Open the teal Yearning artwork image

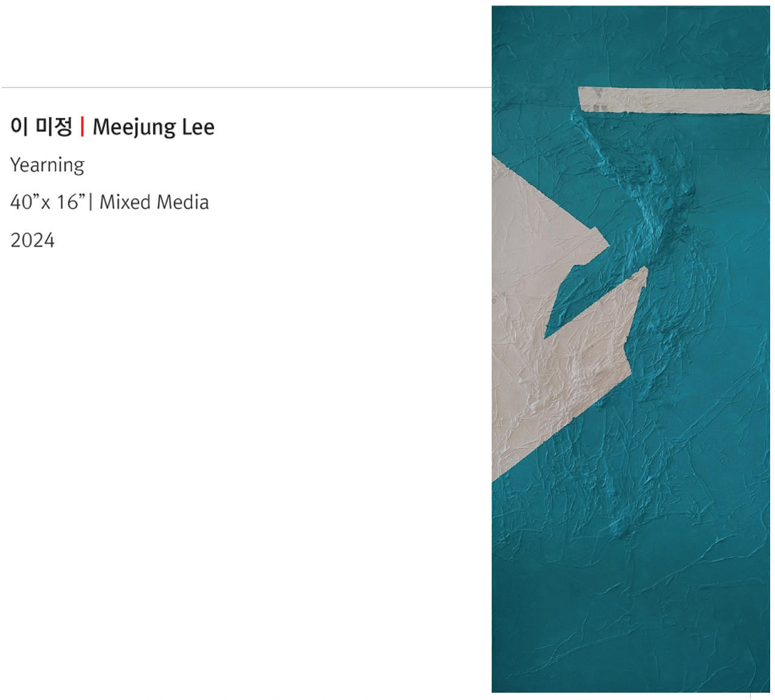630,349
